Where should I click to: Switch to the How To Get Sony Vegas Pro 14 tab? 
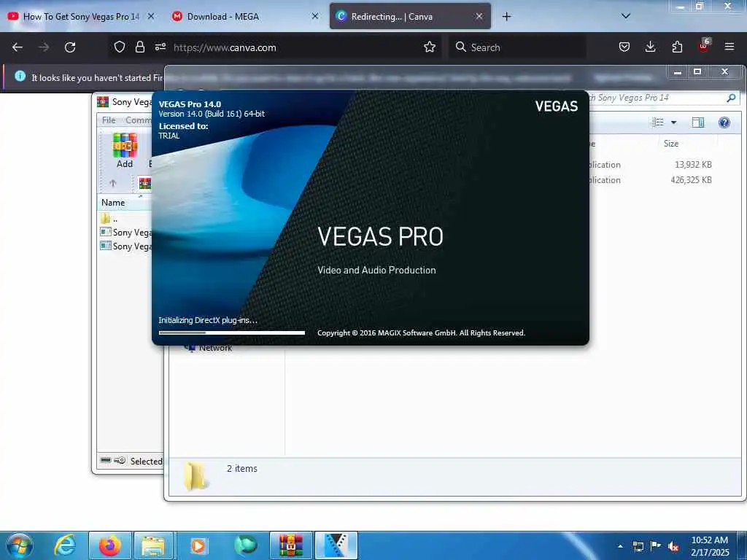point(81,16)
